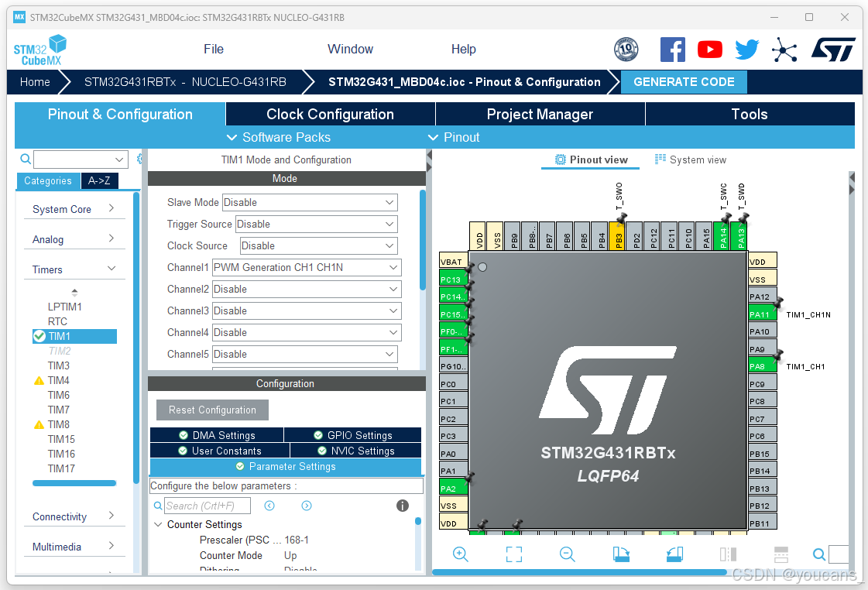Open the Slave Mode dropdown

click(310, 203)
